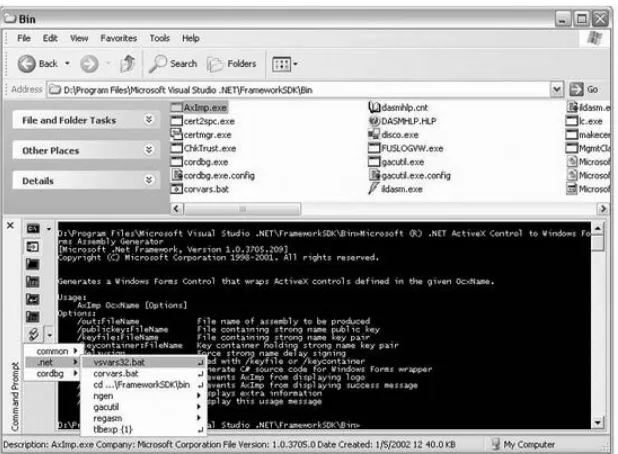Screen dimensions: 618x454
Task: Expand the Details panel
Action: click(x=149, y=180)
